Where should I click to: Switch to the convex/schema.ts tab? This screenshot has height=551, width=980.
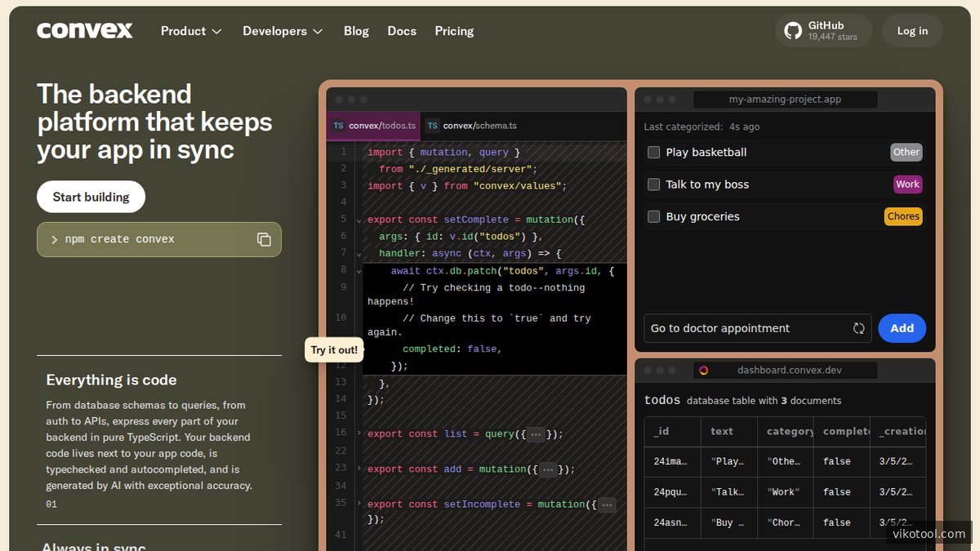(480, 126)
